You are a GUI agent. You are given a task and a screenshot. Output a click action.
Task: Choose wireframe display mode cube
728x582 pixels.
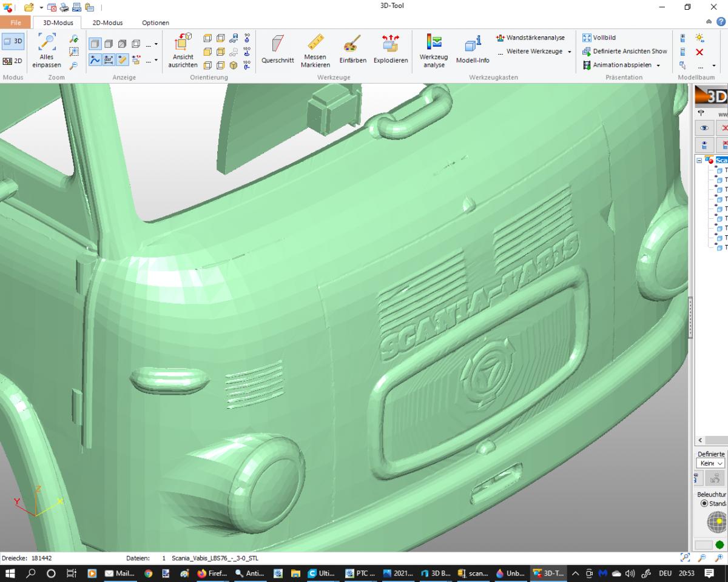(136, 44)
